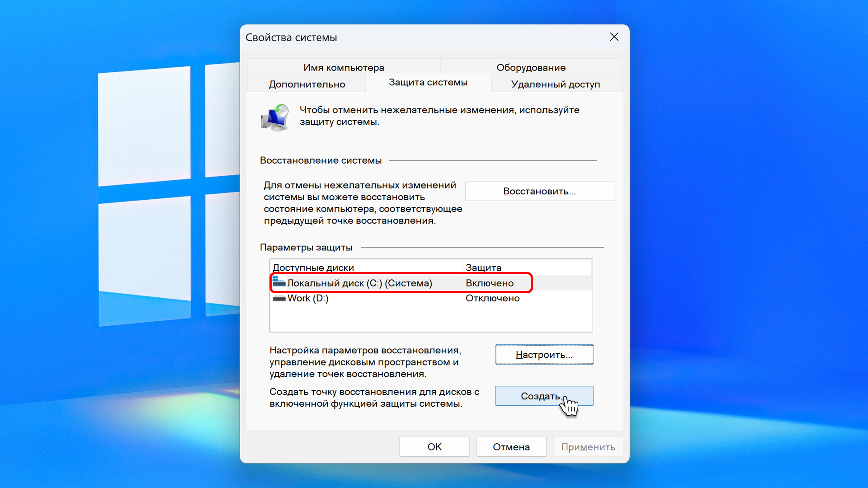
Task: Switch to the Дополнительно tab
Action: (x=307, y=84)
